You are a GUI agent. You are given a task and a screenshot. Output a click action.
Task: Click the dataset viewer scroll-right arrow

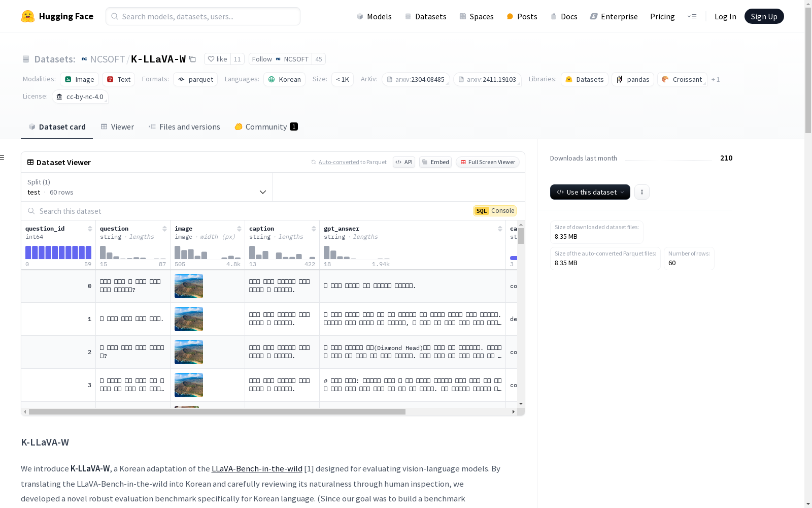(x=514, y=412)
